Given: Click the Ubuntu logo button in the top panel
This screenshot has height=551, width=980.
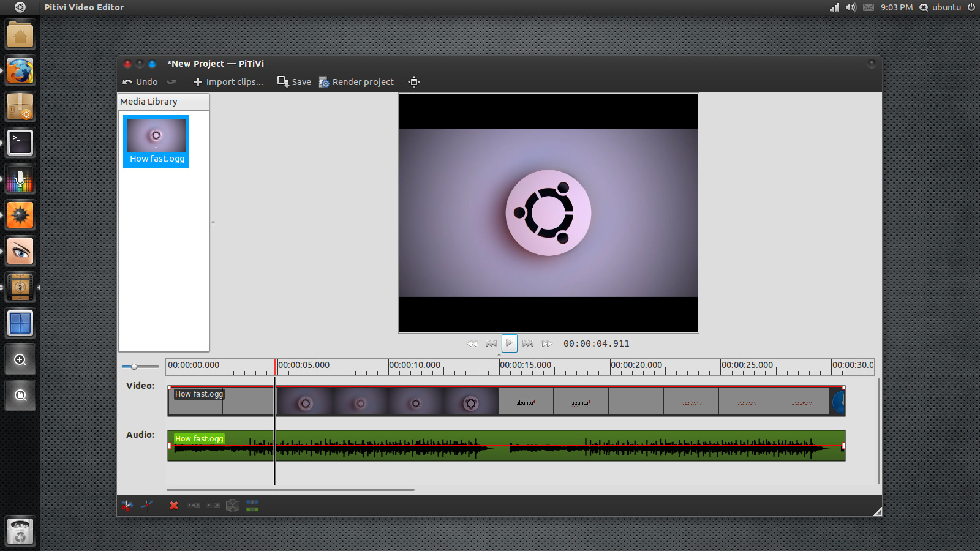Looking at the screenshot, I should point(20,7).
